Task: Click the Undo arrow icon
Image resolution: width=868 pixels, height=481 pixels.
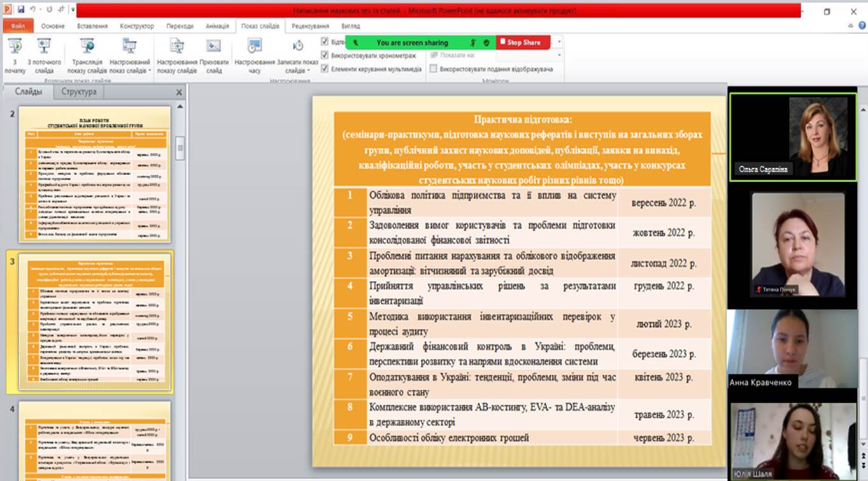Action: 32,10
